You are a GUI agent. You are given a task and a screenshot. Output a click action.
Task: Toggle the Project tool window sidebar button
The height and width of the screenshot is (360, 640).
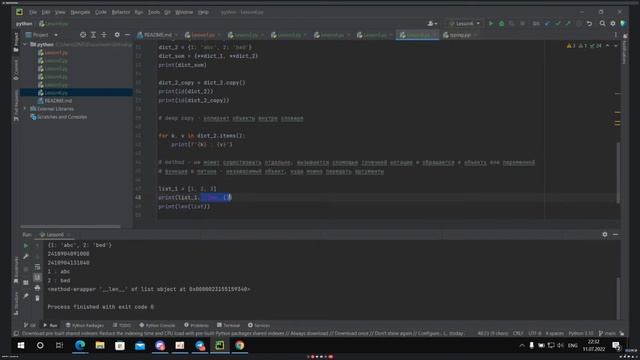(16, 42)
